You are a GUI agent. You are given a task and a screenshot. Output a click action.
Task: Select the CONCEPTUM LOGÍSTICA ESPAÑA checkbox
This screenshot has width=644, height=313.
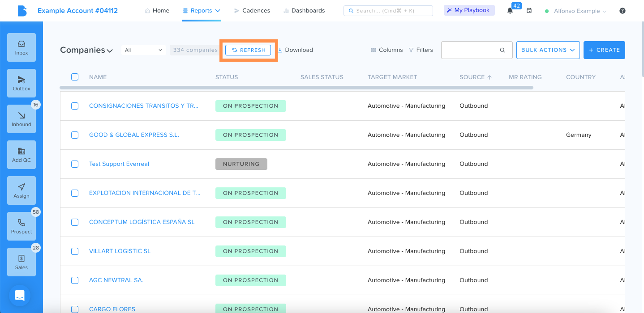(x=75, y=222)
